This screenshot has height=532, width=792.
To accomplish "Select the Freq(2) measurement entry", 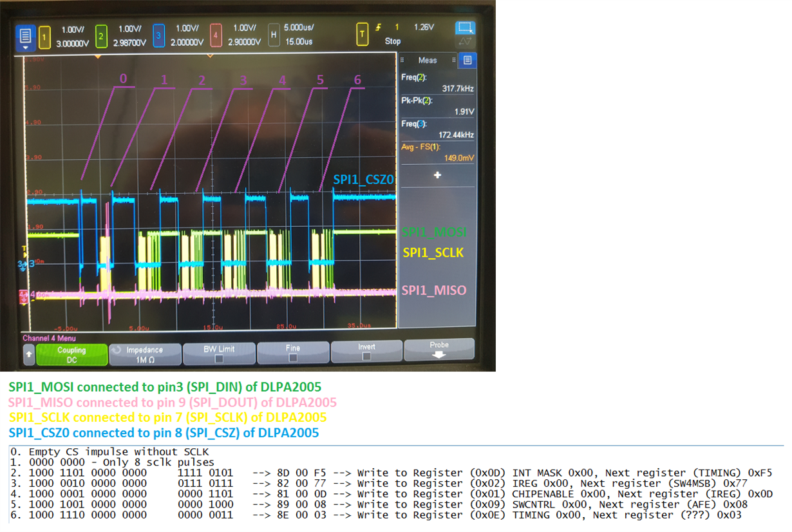I will pos(437,82).
